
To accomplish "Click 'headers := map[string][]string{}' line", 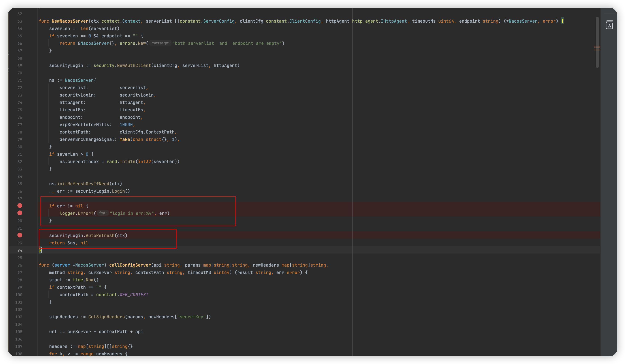I will (91, 346).
